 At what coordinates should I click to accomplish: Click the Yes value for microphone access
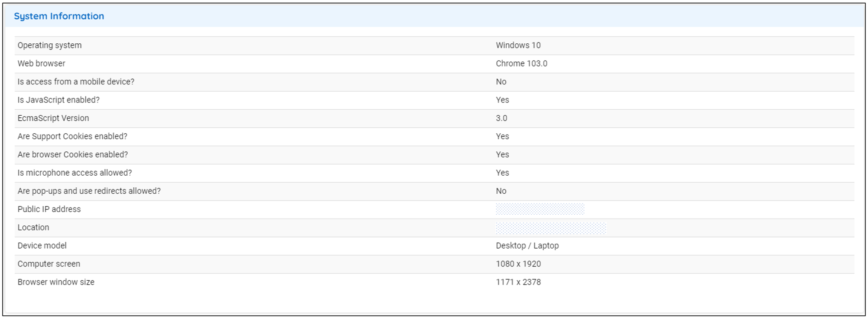(502, 173)
